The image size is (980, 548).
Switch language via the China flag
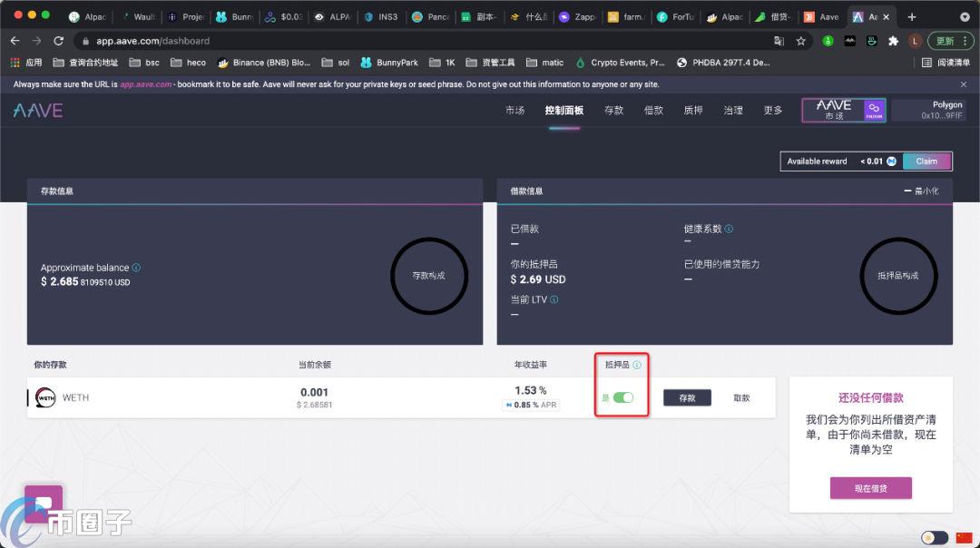pyautogui.click(x=964, y=537)
